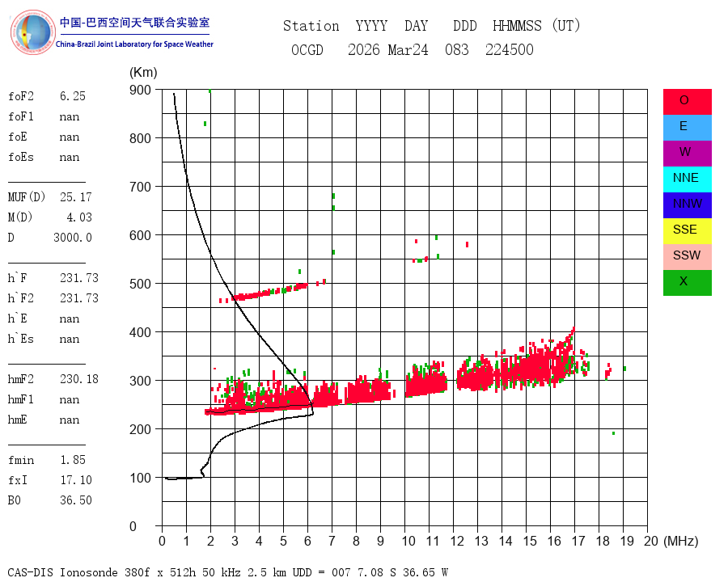The width and height of the screenshot is (728, 582).
Task: Click the time value 224500
Action: pyautogui.click(x=510, y=49)
